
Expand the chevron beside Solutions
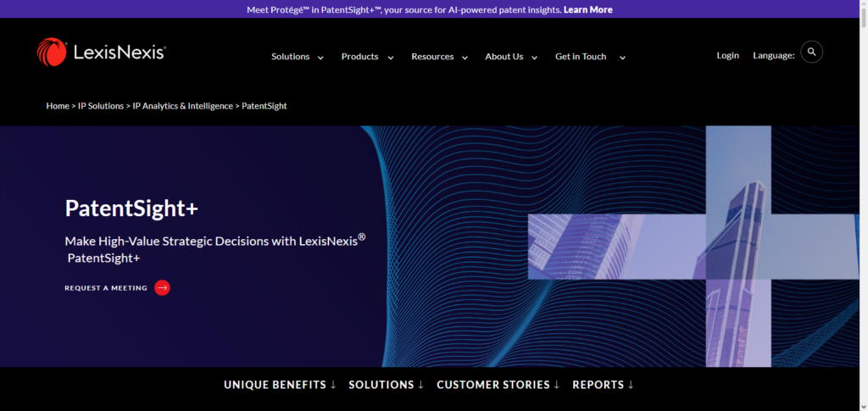tap(320, 58)
